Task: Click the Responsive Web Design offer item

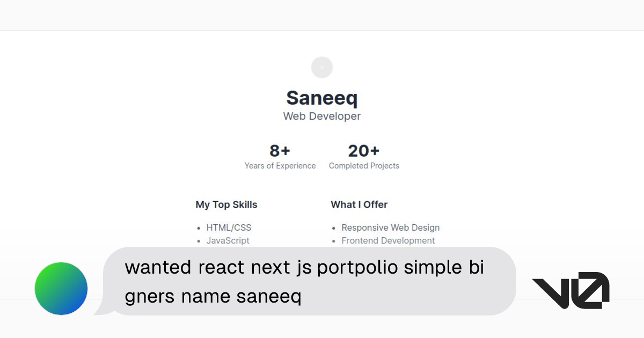Action: [390, 227]
